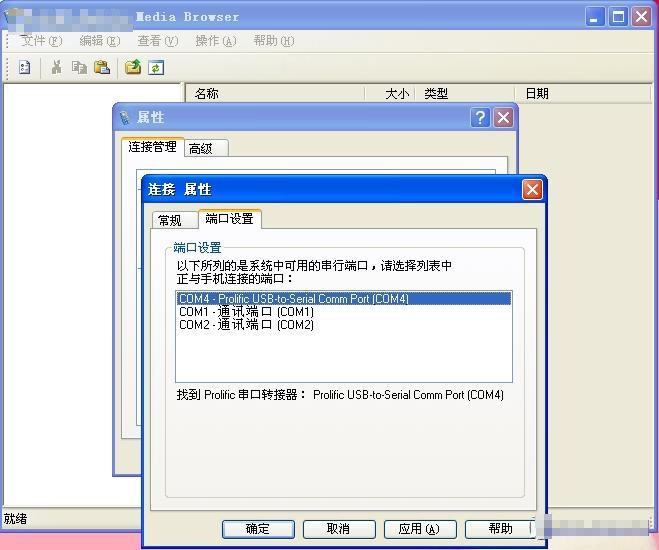Click the 应用(A) button
The image size is (659, 550).
tap(419, 529)
